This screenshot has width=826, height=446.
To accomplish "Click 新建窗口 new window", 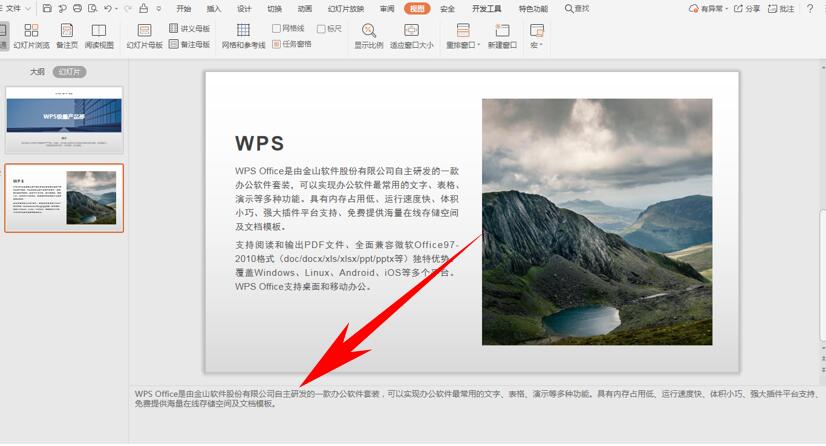I will pyautogui.click(x=502, y=36).
